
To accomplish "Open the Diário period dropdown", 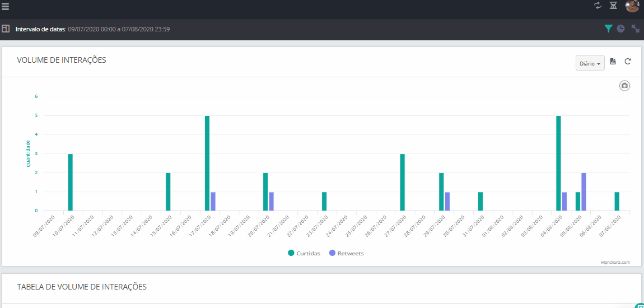I will [x=590, y=63].
